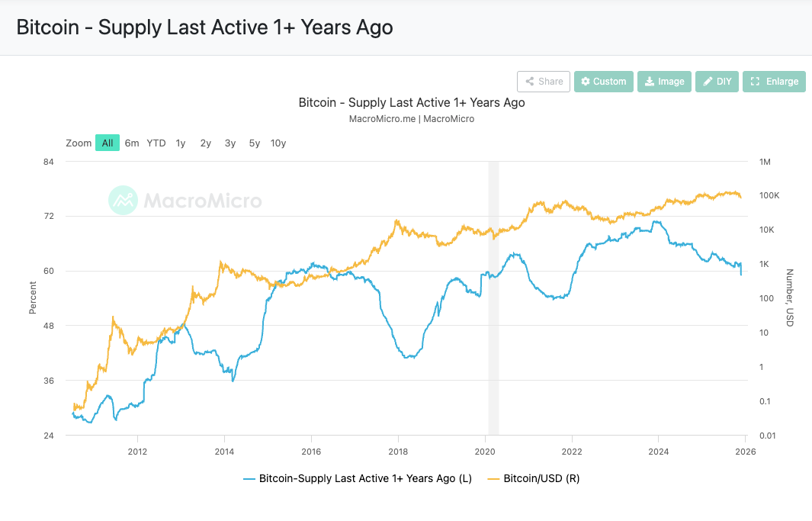Click the Custom settings gear icon
This screenshot has height=521, width=812.
(x=586, y=82)
